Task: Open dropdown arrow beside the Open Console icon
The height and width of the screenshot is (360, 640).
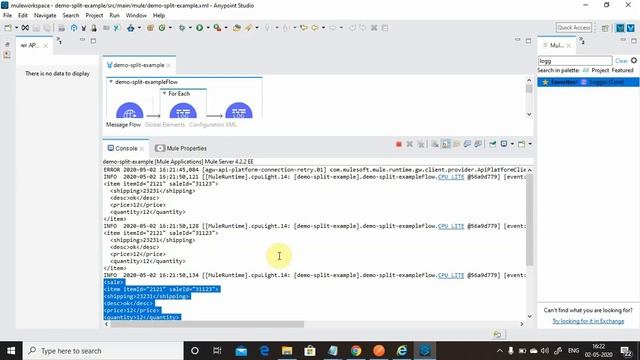Action: [530, 144]
